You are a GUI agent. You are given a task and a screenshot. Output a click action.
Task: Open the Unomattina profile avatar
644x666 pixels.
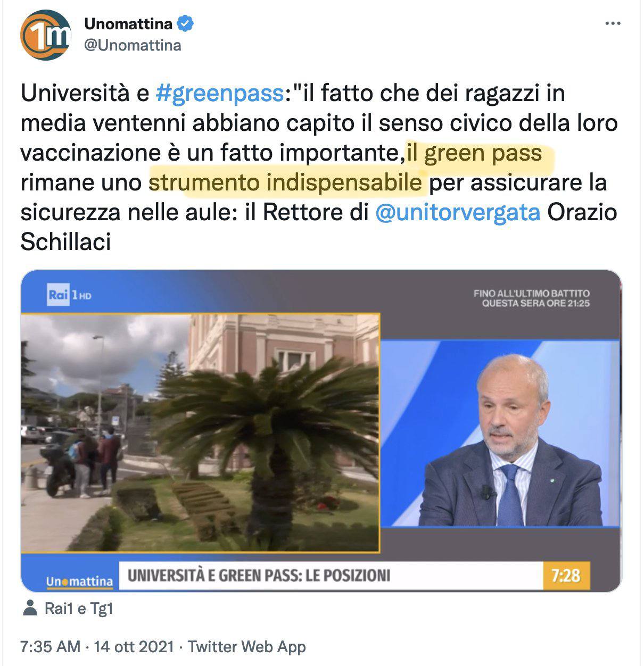[45, 35]
